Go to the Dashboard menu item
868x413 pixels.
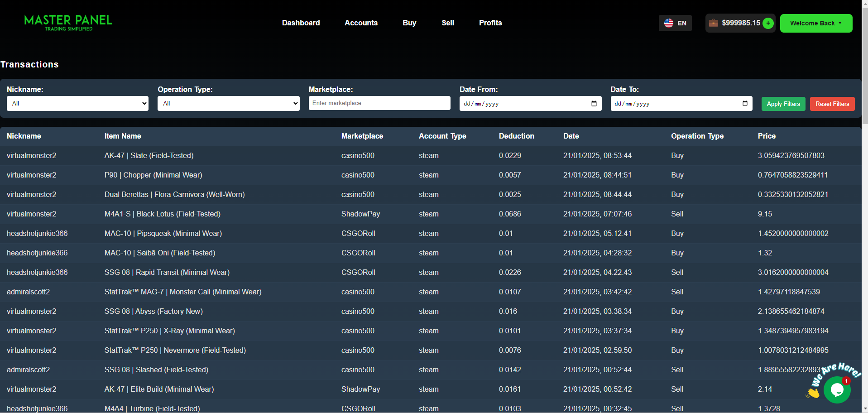(x=301, y=23)
